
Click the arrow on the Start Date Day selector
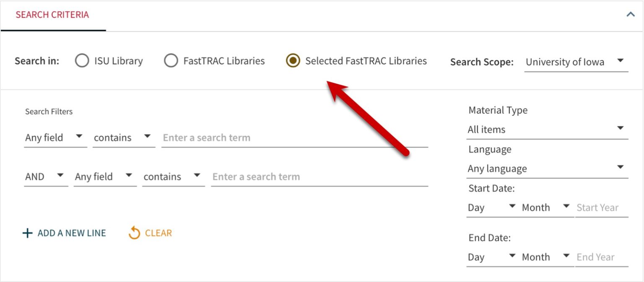tap(512, 206)
